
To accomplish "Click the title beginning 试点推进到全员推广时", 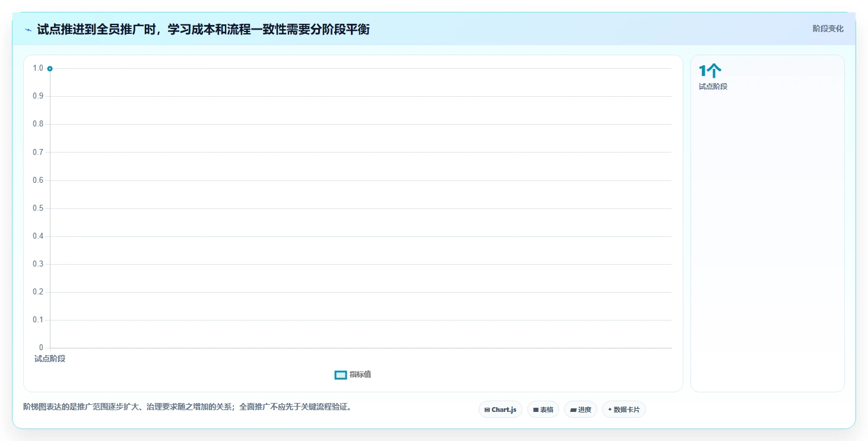I will click(203, 29).
